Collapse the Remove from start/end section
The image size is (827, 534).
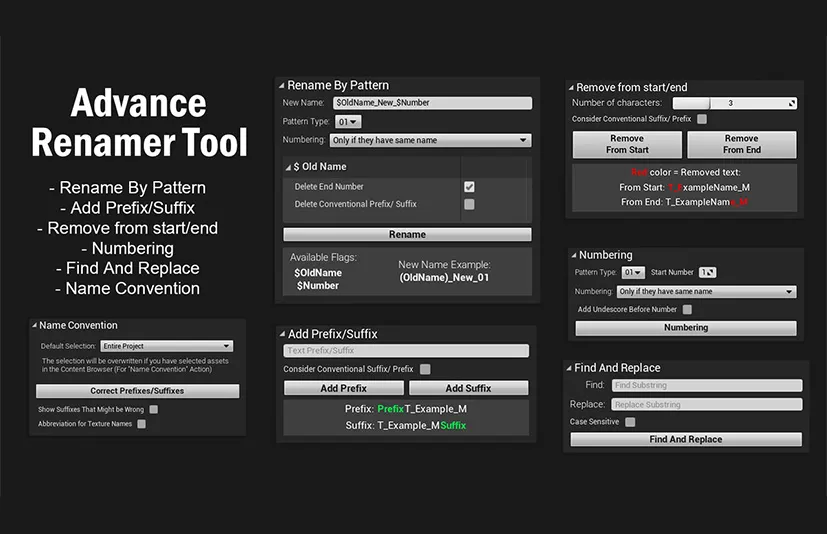(571, 88)
